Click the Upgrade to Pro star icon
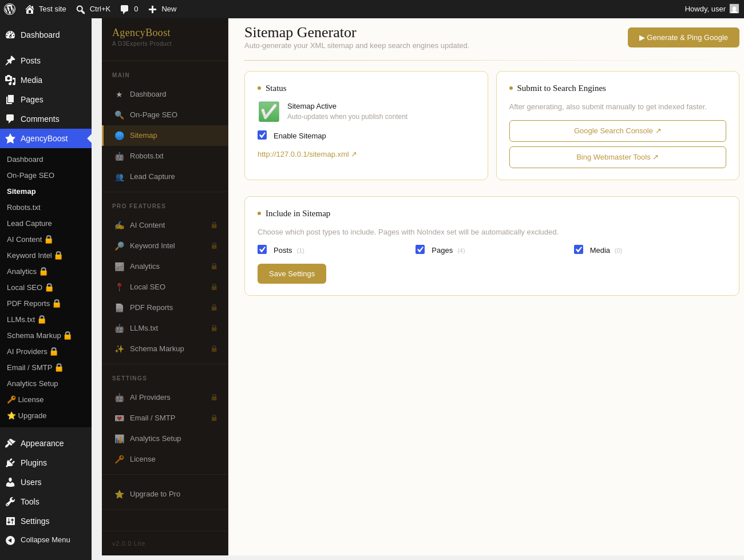 (x=119, y=494)
